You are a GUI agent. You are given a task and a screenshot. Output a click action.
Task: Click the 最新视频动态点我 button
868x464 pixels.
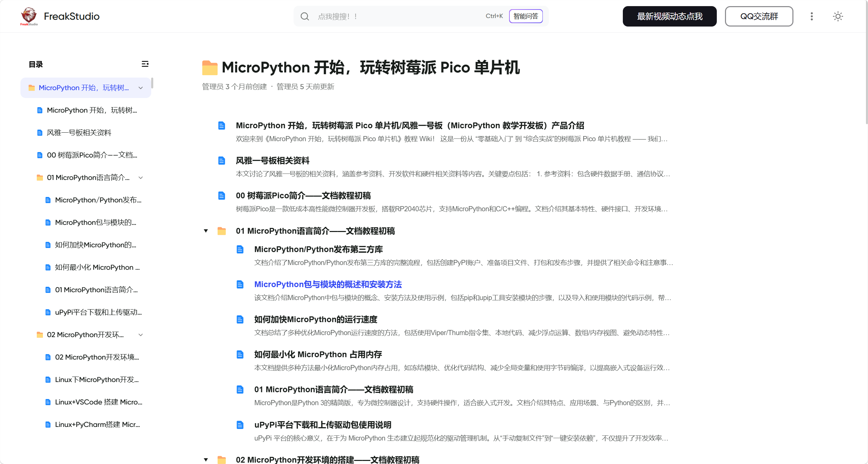pyautogui.click(x=669, y=16)
